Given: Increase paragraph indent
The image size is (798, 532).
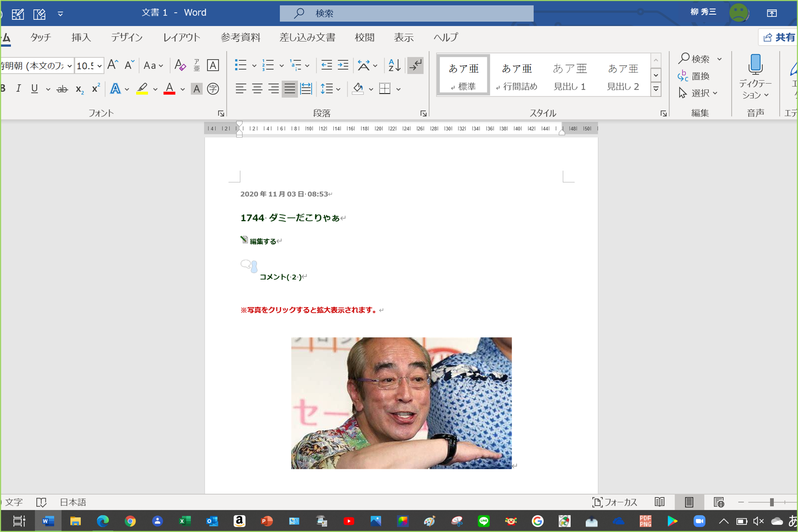Looking at the screenshot, I should 343,65.
